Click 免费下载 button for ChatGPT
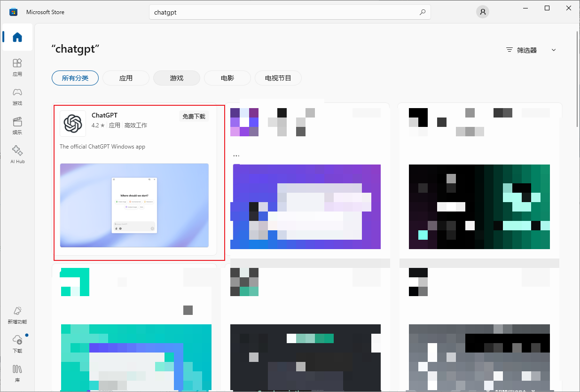The image size is (580, 392). [x=194, y=117]
